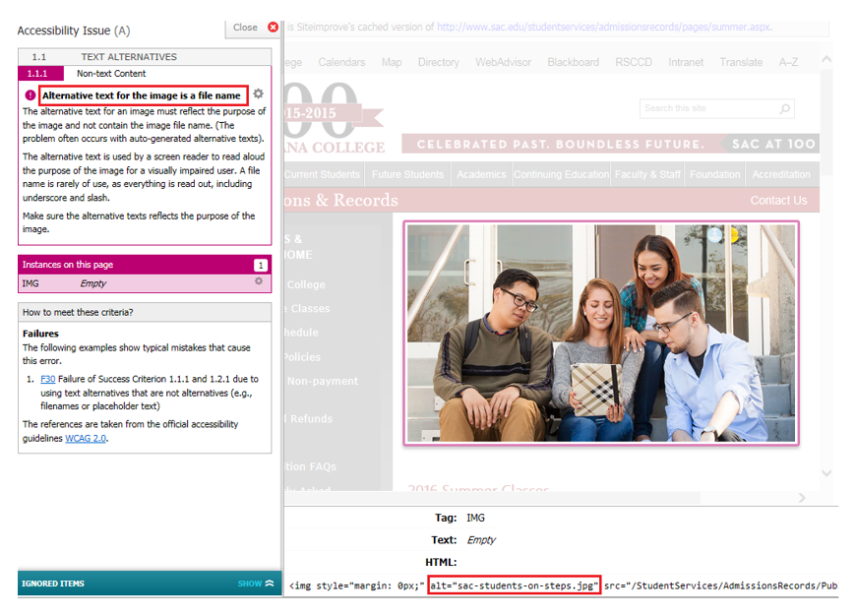856x616 pixels.
Task: Click the img HTML code snippet line
Action: (563, 585)
